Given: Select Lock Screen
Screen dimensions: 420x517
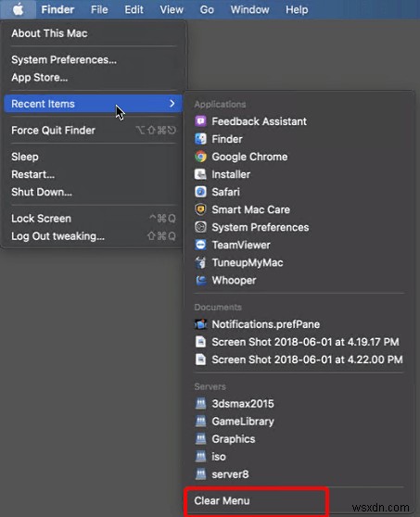Looking at the screenshot, I should [x=94, y=219].
